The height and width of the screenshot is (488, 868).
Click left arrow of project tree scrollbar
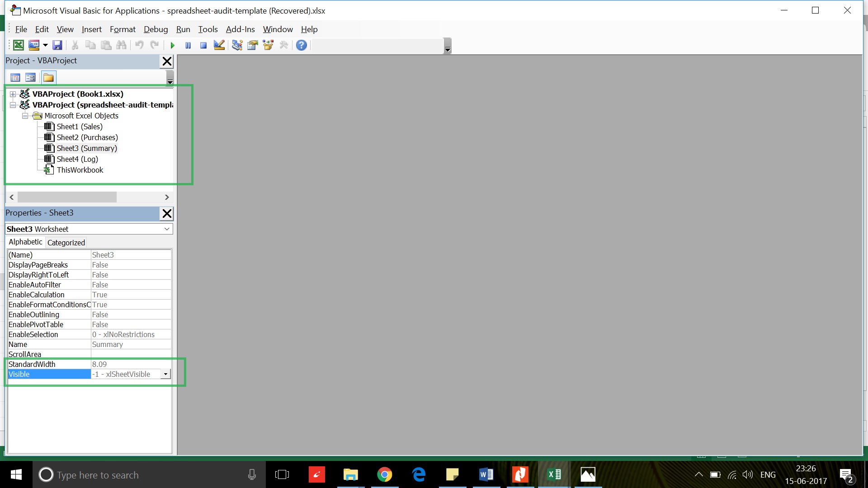pyautogui.click(x=12, y=197)
